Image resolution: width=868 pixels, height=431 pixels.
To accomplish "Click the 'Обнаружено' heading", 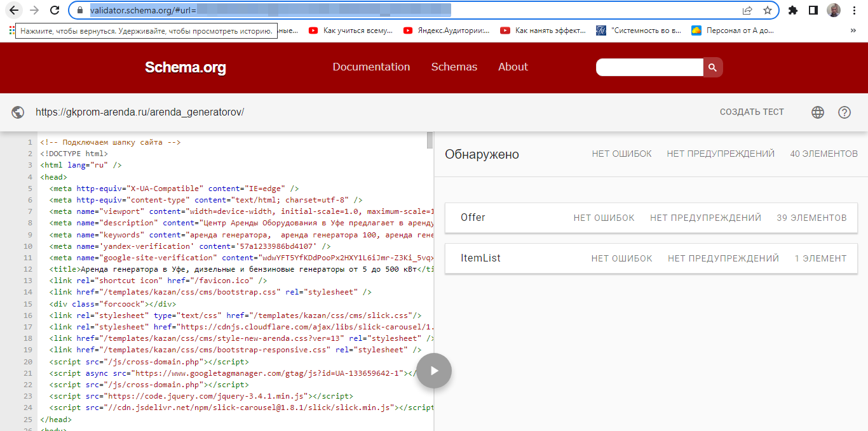I will click(x=482, y=154).
